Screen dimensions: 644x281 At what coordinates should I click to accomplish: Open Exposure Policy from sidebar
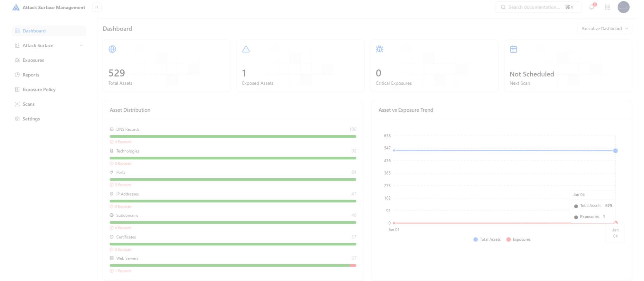(39, 89)
